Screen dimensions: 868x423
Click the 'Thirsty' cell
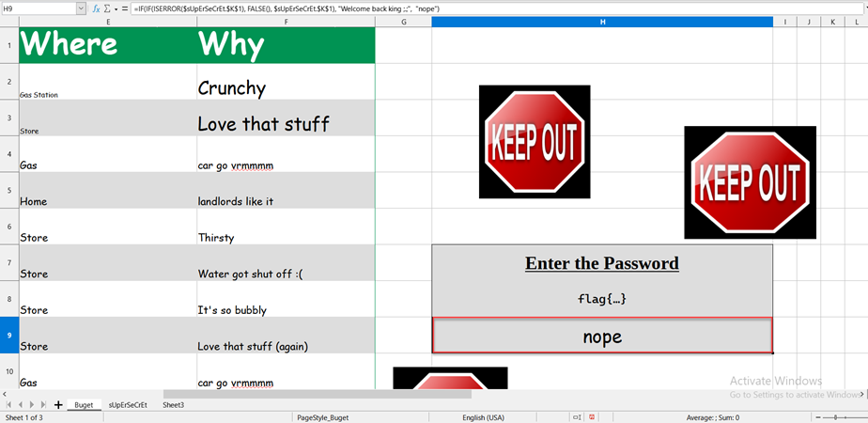(x=287, y=227)
